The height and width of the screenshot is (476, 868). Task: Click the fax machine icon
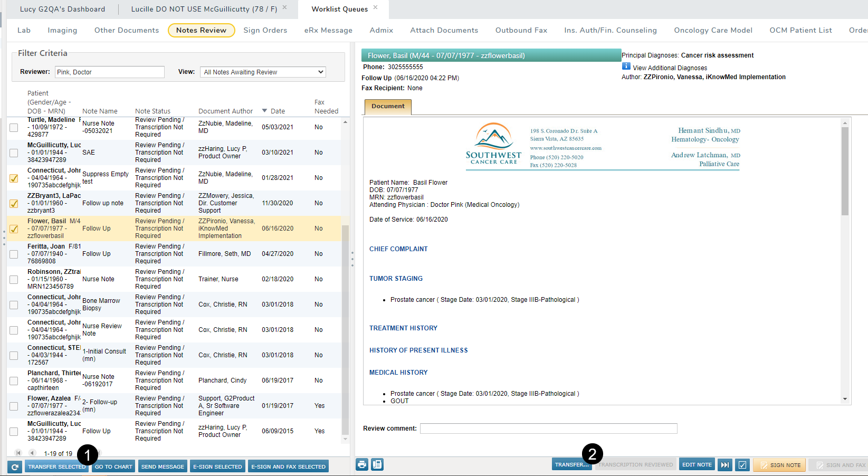(x=377, y=464)
